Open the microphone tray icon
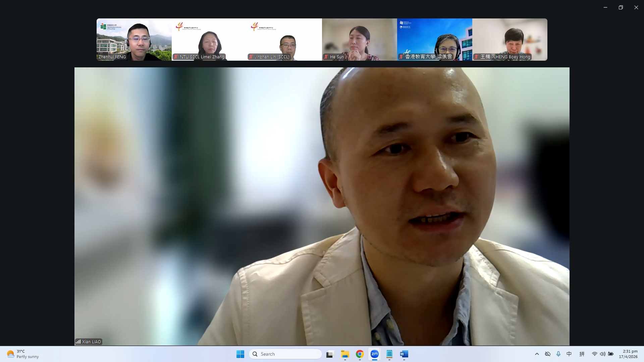Viewport: 644px width, 362px height. click(558, 354)
